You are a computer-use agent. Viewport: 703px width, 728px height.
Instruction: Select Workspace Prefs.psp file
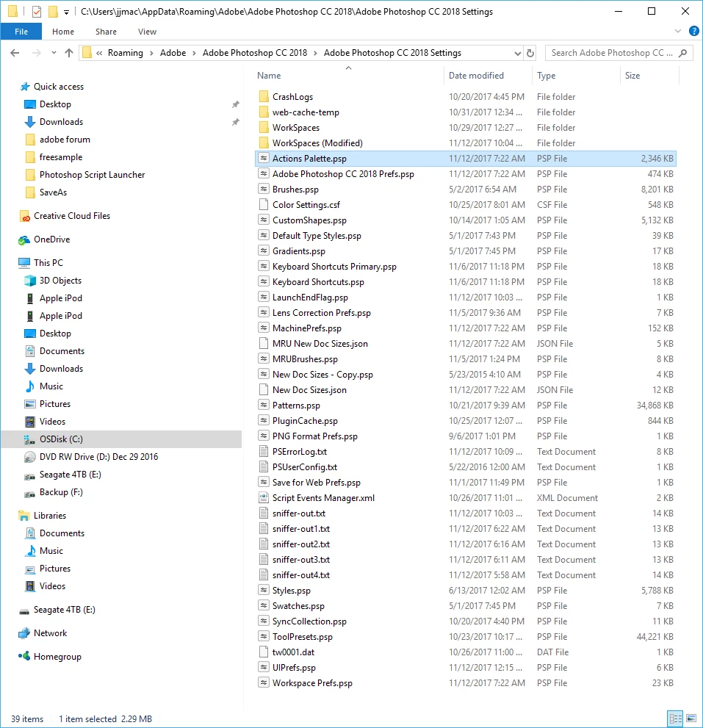pyautogui.click(x=312, y=683)
